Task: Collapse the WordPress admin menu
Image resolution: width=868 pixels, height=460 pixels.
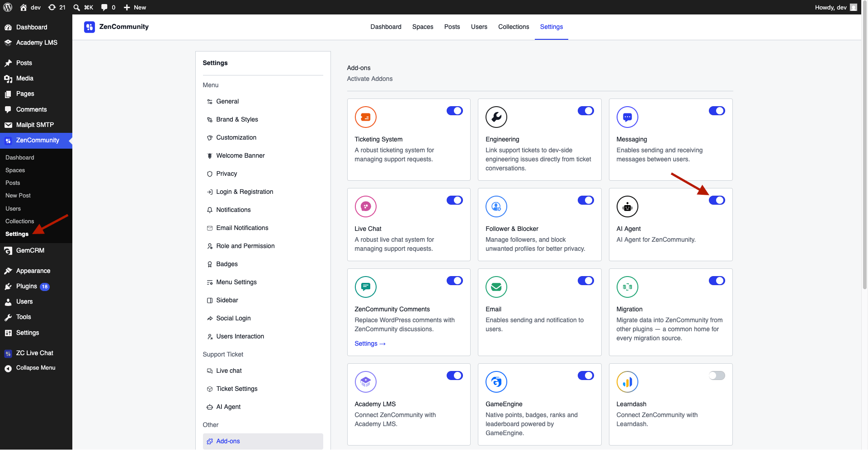Action: coord(36,368)
